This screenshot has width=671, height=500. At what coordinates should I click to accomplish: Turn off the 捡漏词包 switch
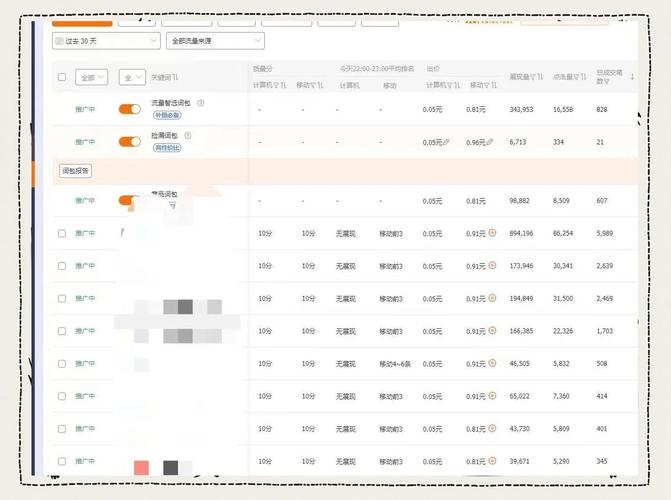[x=130, y=142]
